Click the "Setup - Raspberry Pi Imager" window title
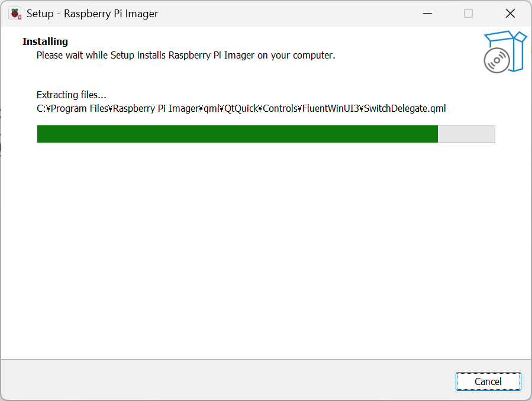This screenshot has width=532, height=401. tap(92, 14)
